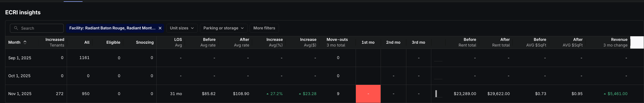Image resolution: width=644 pixels, height=103 pixels.
Task: Click the red 1st mo cell for November
Action: [x=368, y=94]
